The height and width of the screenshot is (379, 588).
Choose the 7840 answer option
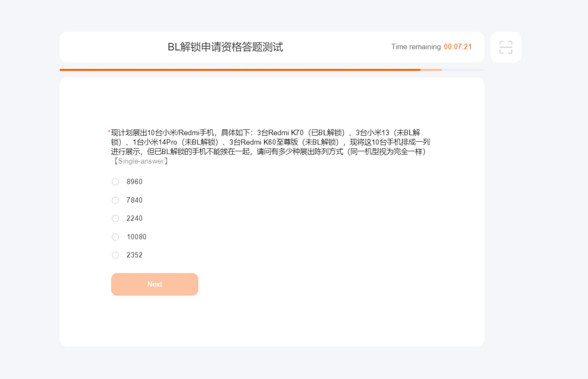click(x=115, y=200)
